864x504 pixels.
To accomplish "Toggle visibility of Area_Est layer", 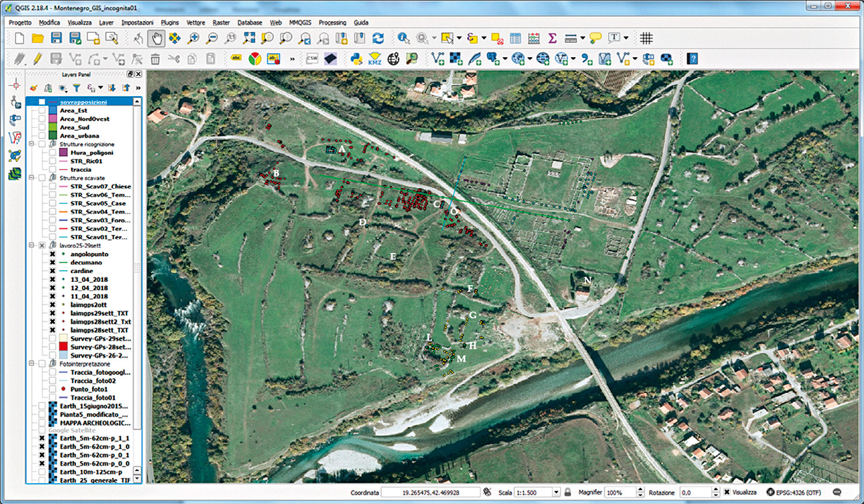I will coord(42,111).
